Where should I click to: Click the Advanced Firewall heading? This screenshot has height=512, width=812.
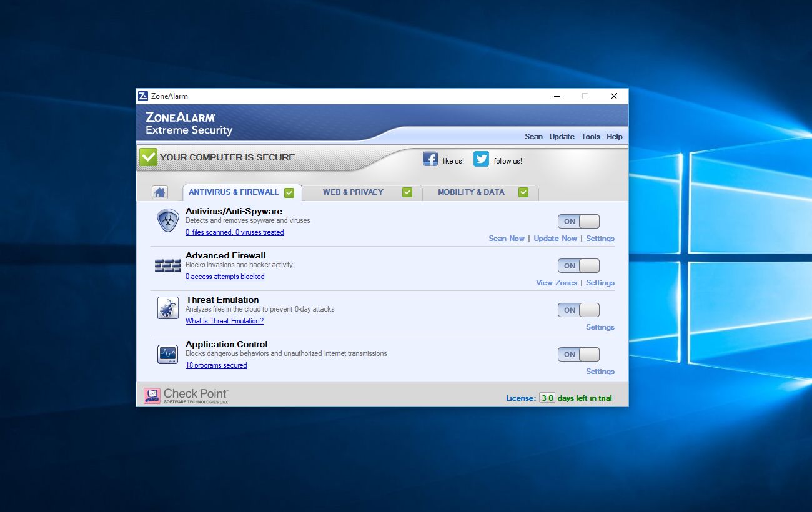(x=225, y=255)
